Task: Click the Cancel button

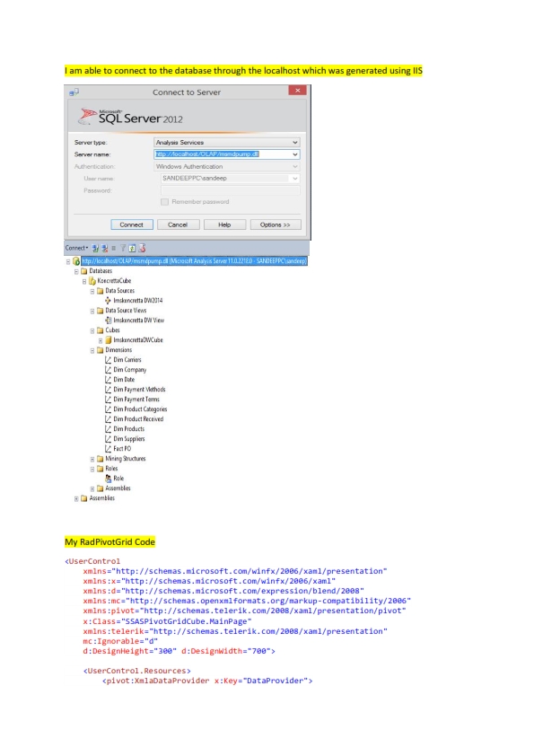Action: pyautogui.click(x=178, y=224)
